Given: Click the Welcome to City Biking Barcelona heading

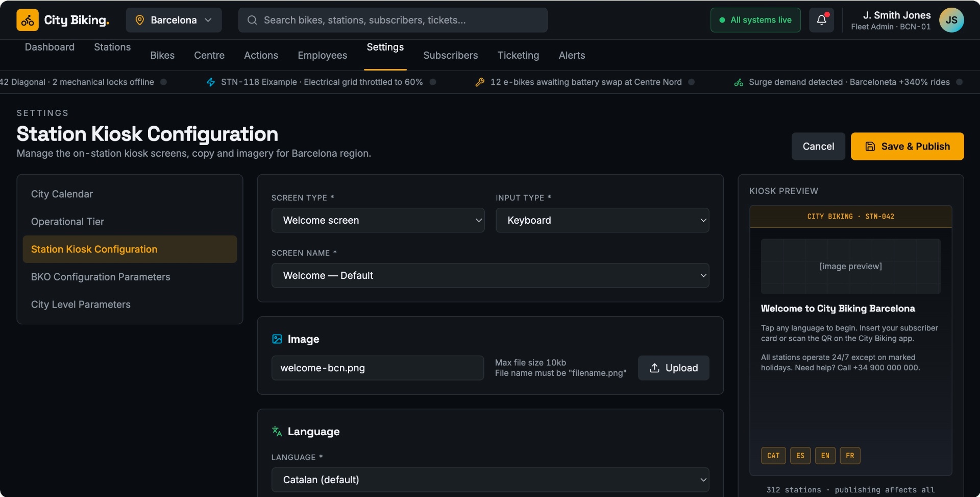Looking at the screenshot, I should coord(838,309).
